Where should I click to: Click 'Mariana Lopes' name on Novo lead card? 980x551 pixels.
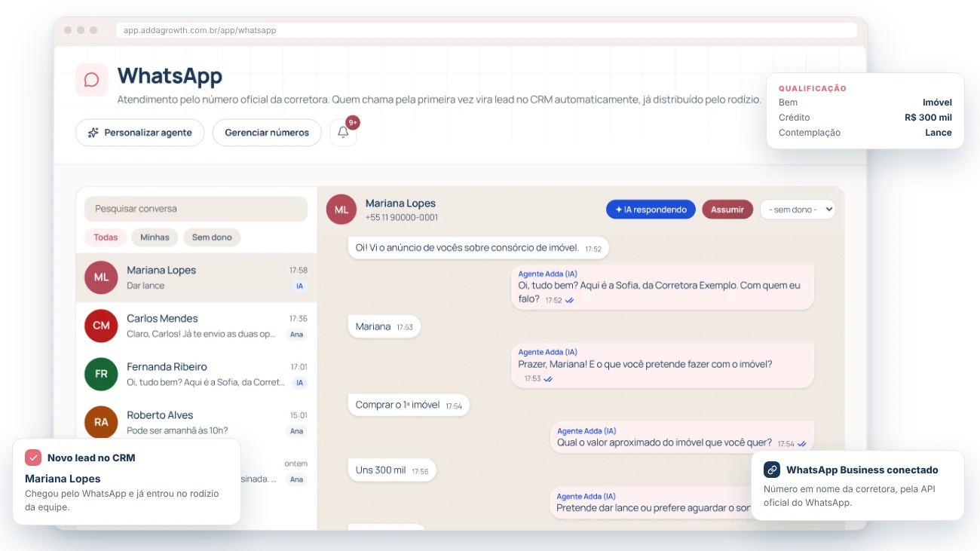[x=63, y=479]
